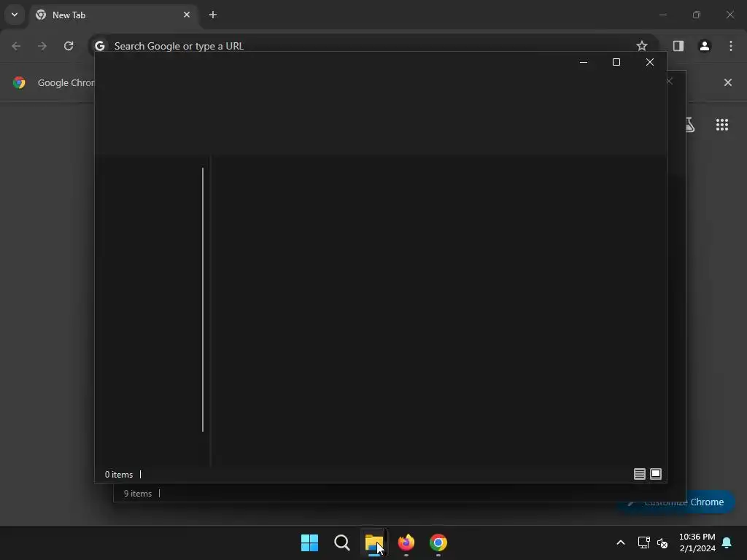Go back in Chrome
This screenshot has height=560, width=747.
coord(16,46)
